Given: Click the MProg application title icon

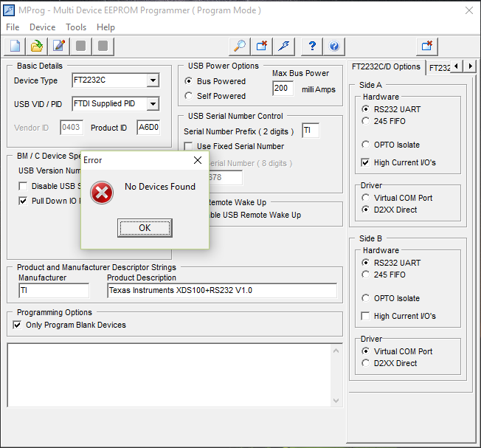Looking at the screenshot, I should tap(9, 10).
